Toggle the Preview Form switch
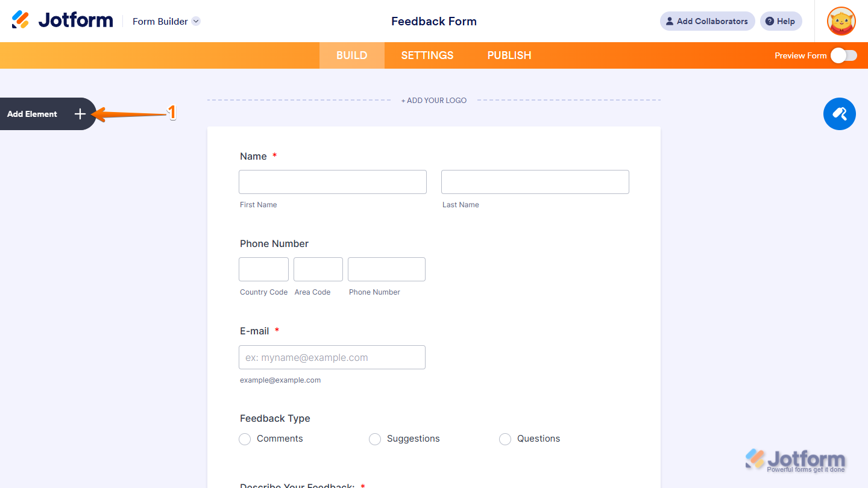Screen dimensions: 868x488 pyautogui.click(x=843, y=55)
